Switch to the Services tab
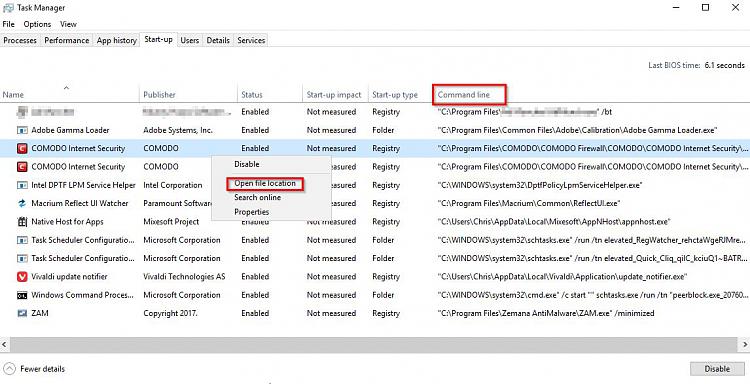 pyautogui.click(x=251, y=41)
